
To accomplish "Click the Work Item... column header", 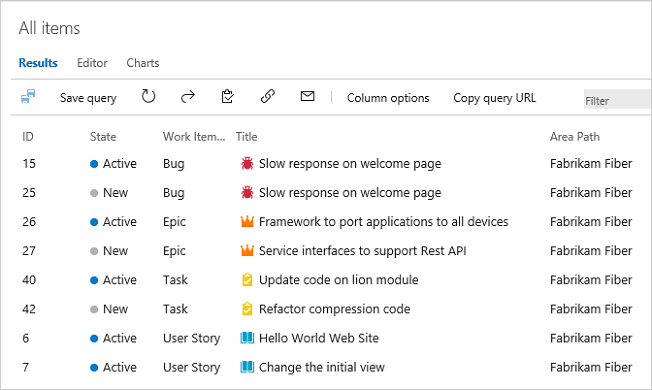I will coord(194,137).
